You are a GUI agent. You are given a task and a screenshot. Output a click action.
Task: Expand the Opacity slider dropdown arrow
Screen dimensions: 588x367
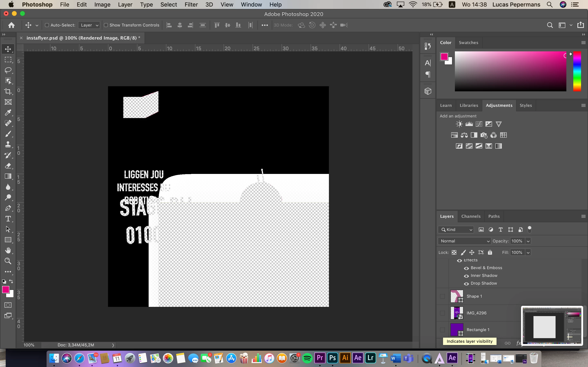click(528, 241)
